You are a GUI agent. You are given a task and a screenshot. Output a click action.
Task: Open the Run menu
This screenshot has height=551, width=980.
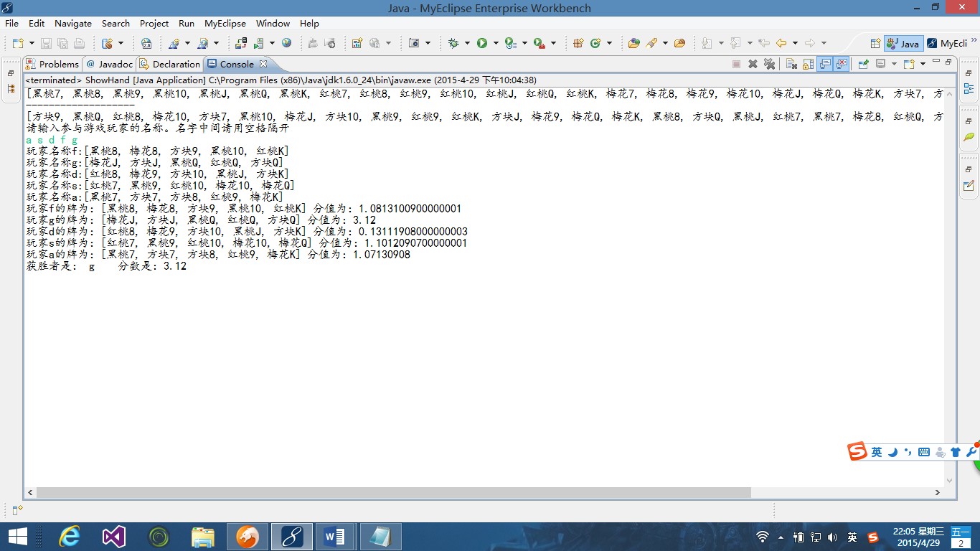[x=187, y=24]
